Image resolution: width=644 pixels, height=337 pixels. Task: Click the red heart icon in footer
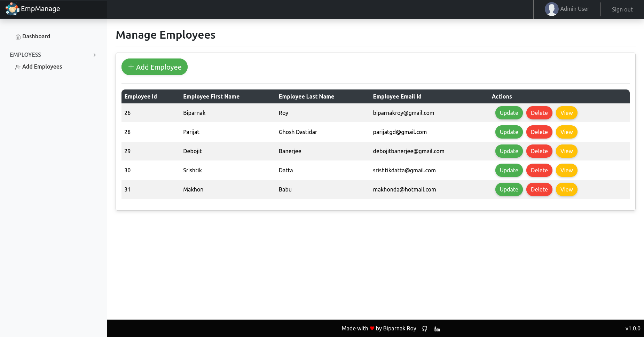(x=372, y=328)
